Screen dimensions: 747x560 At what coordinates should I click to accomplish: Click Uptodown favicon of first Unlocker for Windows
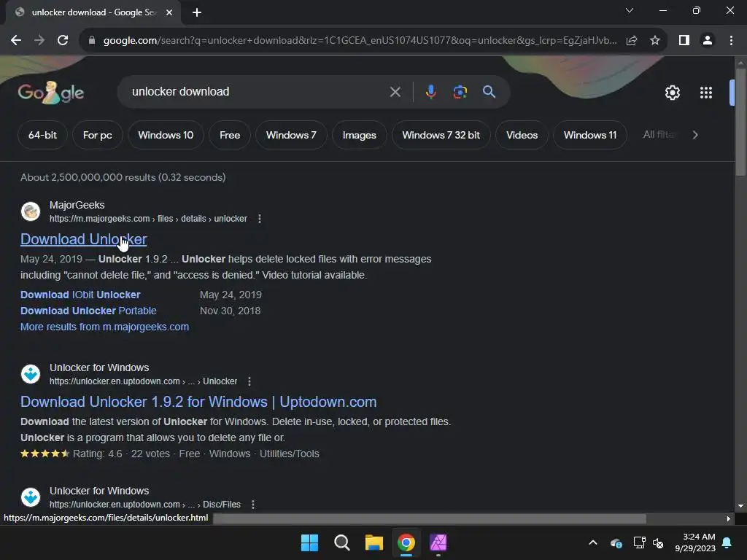(x=31, y=374)
